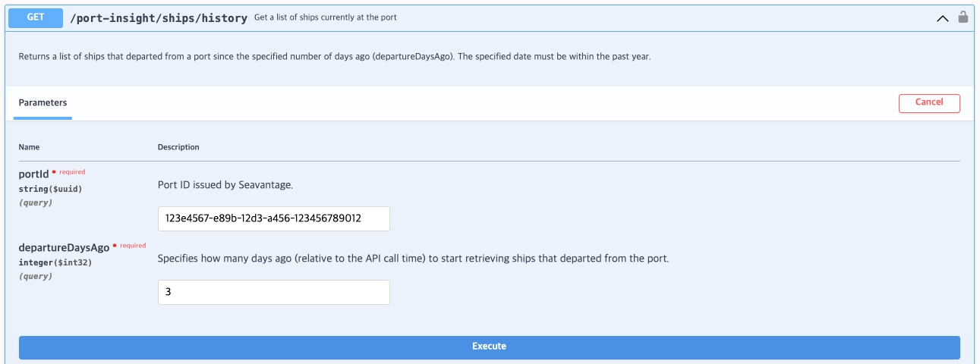Image resolution: width=980 pixels, height=364 pixels.
Task: Click the lock authorization icon
Action: coord(963,17)
